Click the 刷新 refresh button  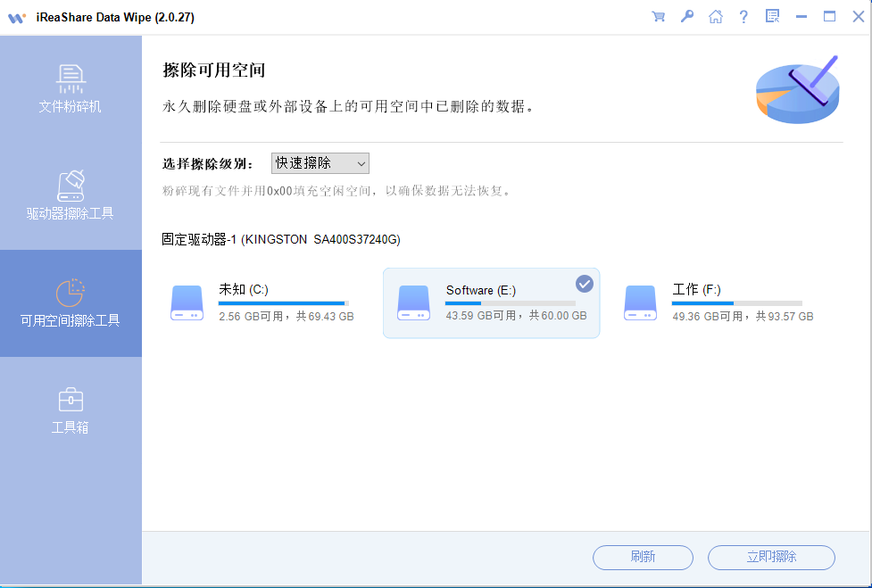coord(643,557)
